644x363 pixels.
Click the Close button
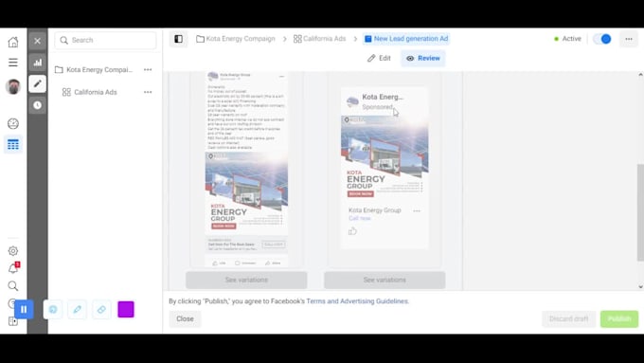[186, 319]
